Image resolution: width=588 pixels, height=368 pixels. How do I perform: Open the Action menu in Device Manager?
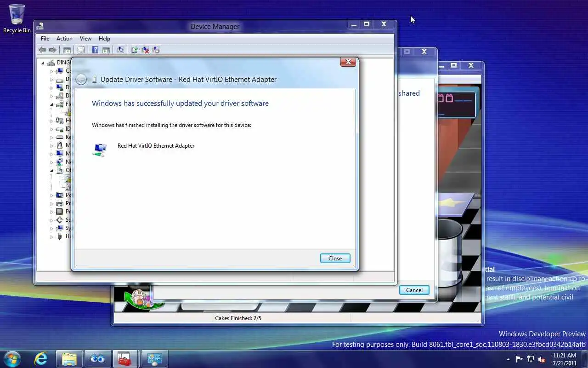tap(64, 39)
